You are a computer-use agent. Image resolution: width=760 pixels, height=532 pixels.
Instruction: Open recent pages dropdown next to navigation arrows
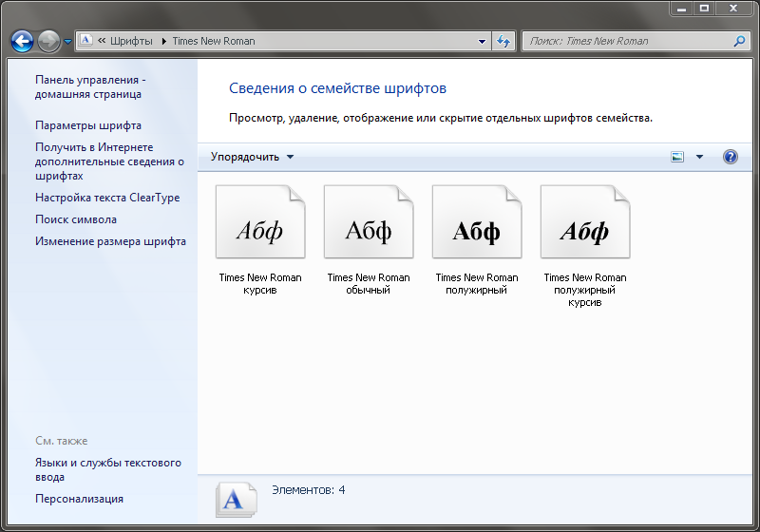67,42
